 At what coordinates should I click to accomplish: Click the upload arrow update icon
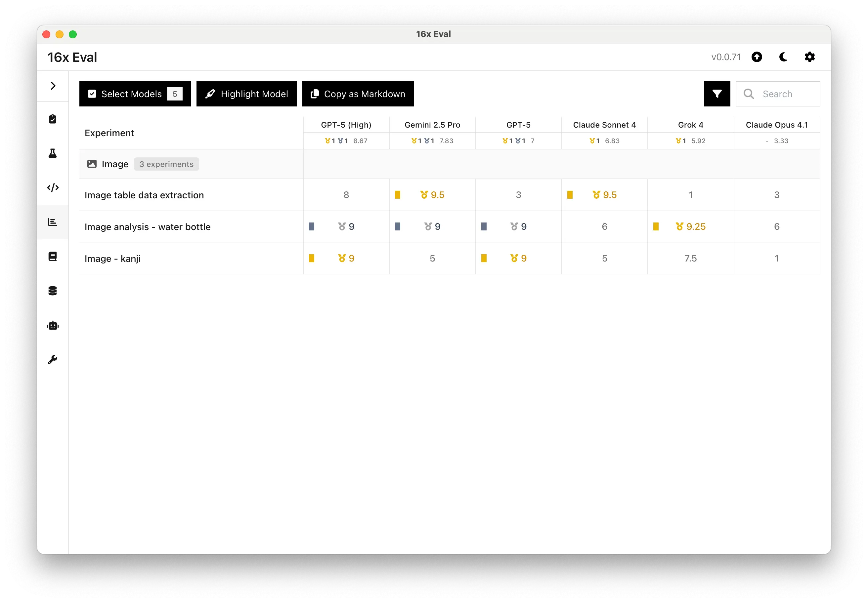coord(757,57)
